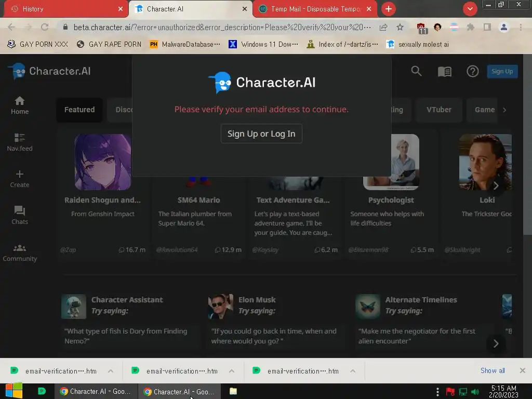Open Chrome three-dot menu
The image size is (532, 399).
[521, 27]
